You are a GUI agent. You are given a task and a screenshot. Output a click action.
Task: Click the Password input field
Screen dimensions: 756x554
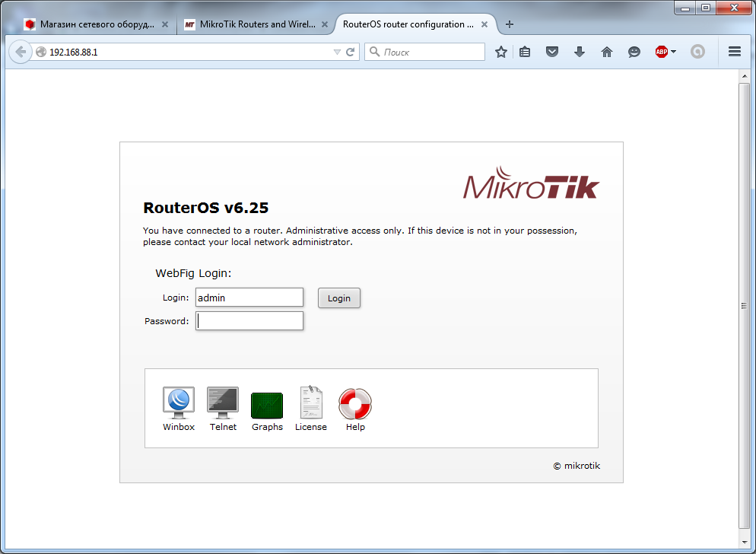249,321
